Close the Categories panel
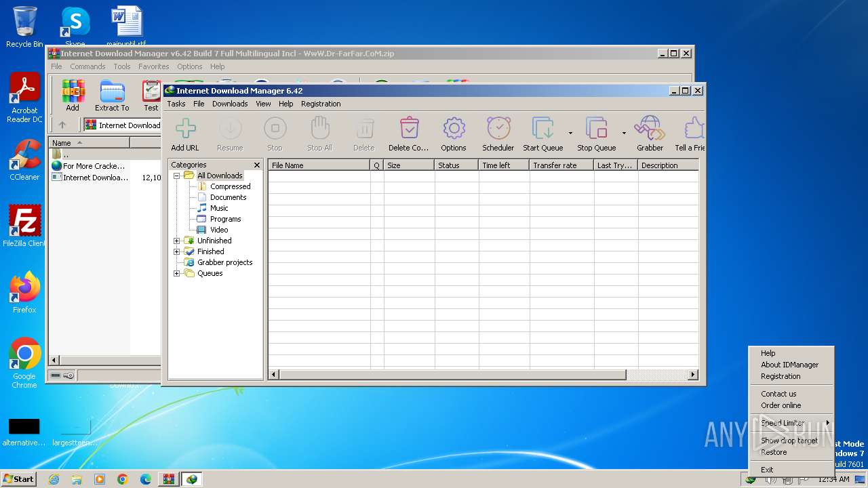Screen dimensions: 868x488 click(257, 165)
